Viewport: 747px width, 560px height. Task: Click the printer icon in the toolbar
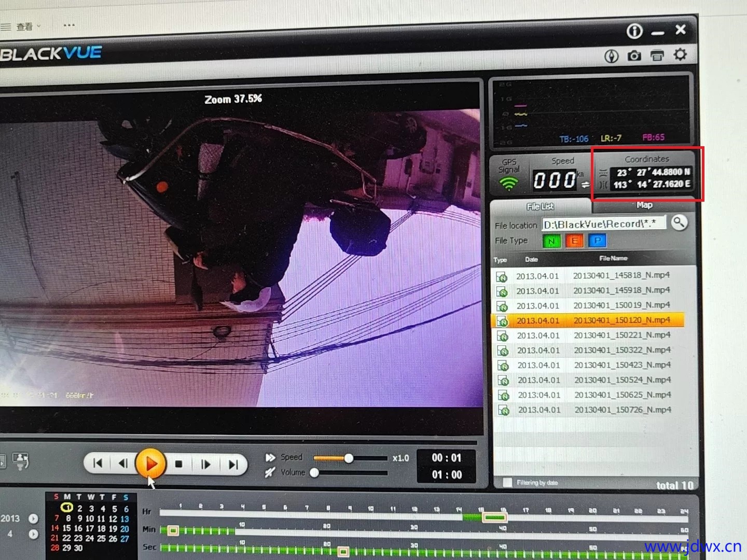coord(657,55)
